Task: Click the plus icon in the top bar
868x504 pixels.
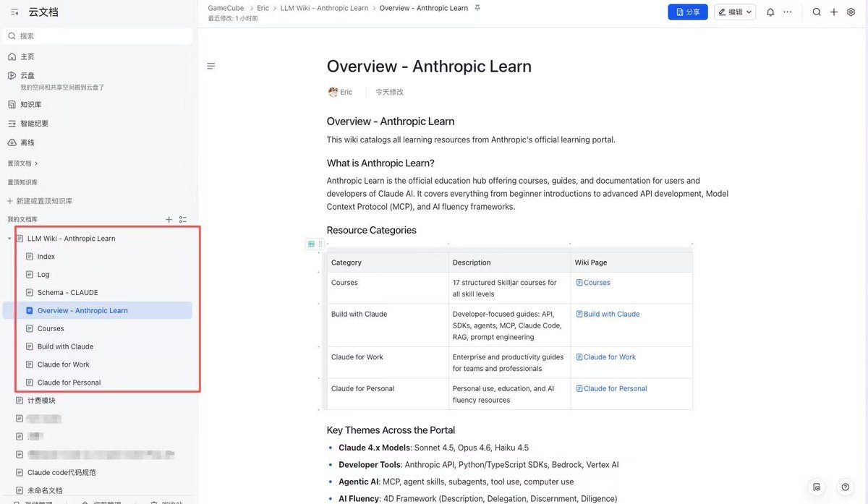Action: pyautogui.click(x=834, y=12)
